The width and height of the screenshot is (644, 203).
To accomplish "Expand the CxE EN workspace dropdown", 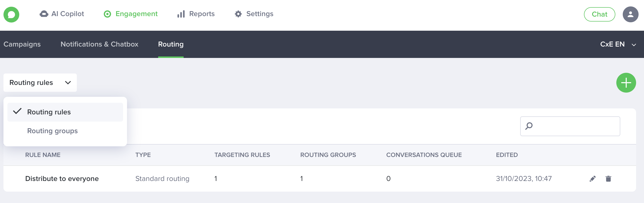I will pyautogui.click(x=618, y=44).
